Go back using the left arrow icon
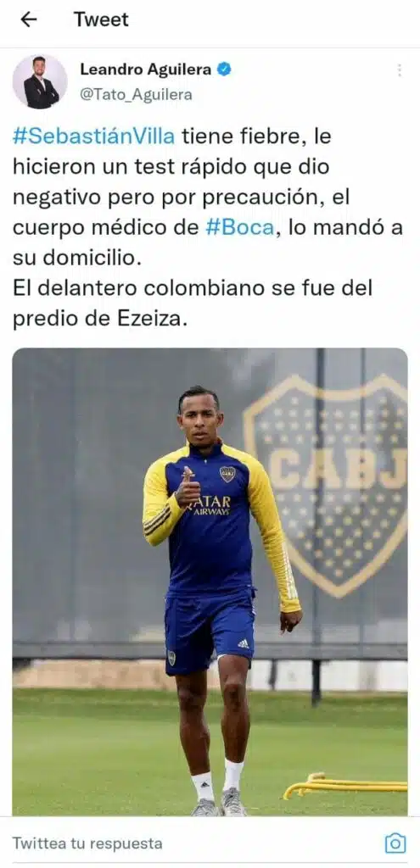 (28, 20)
